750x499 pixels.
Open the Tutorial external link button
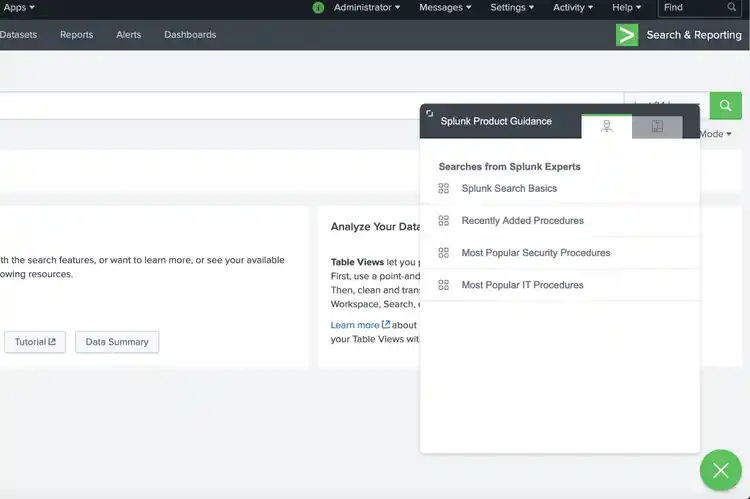click(35, 342)
